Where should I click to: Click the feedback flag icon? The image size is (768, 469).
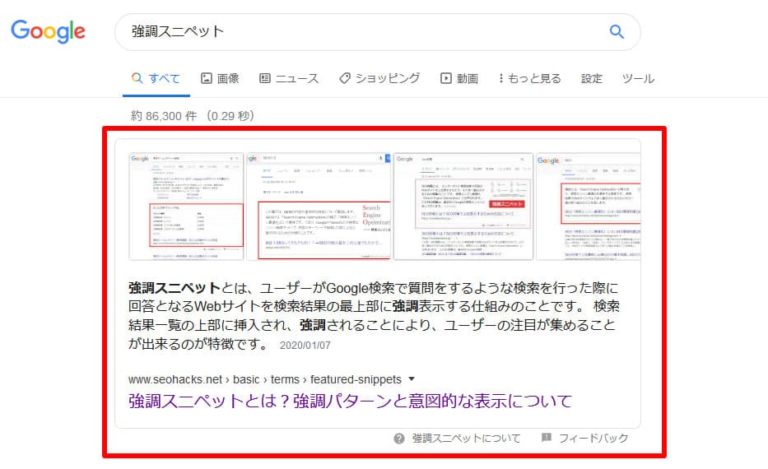point(546,438)
